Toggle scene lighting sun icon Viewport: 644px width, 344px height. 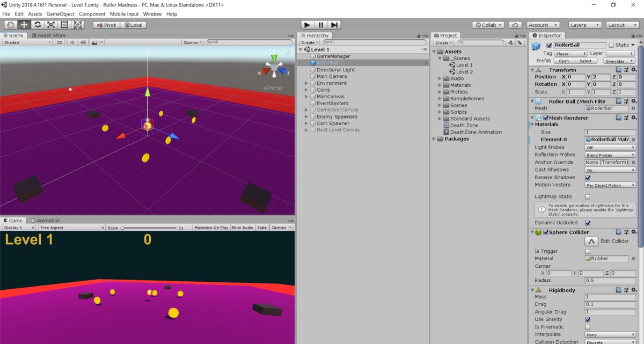pos(72,42)
